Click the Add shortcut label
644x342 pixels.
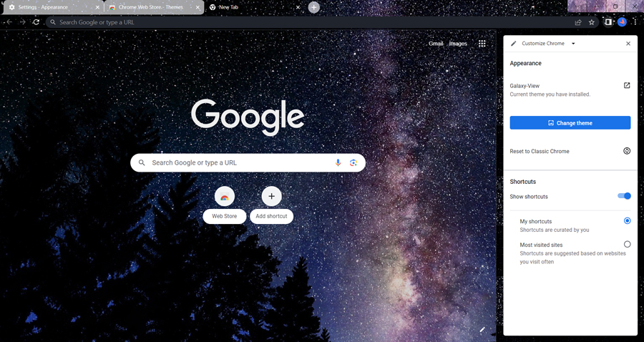271,216
